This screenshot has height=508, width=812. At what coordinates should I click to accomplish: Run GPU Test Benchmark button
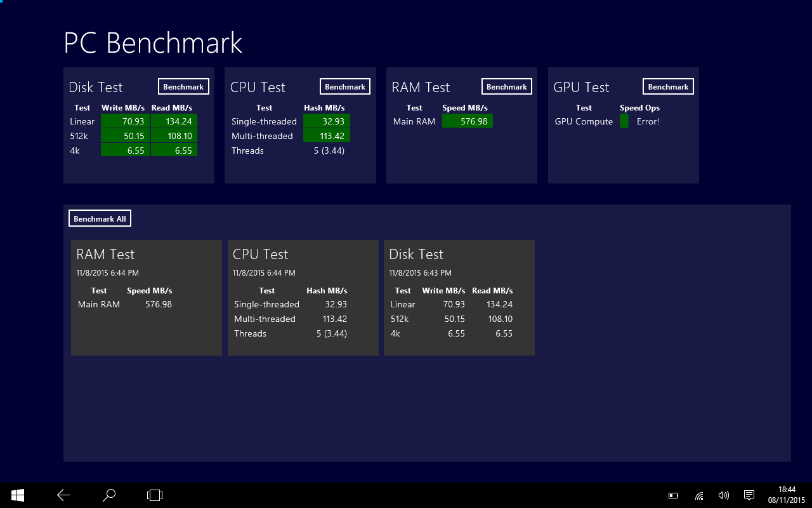[668, 86]
